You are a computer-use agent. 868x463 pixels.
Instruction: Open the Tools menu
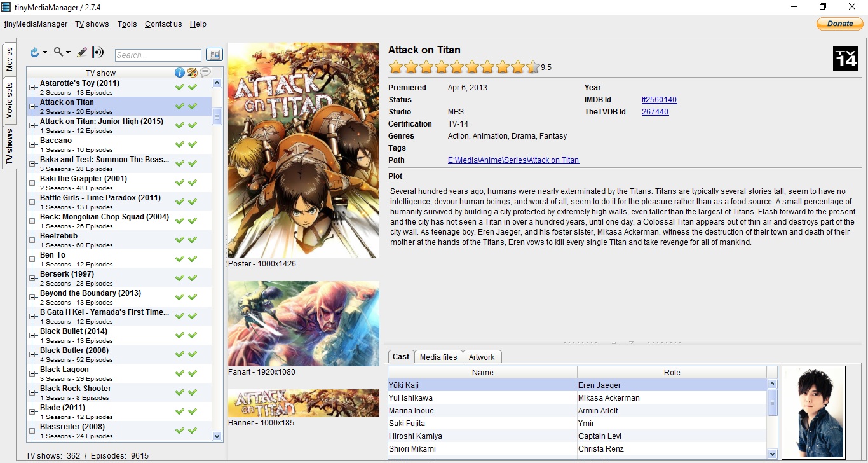tap(127, 24)
